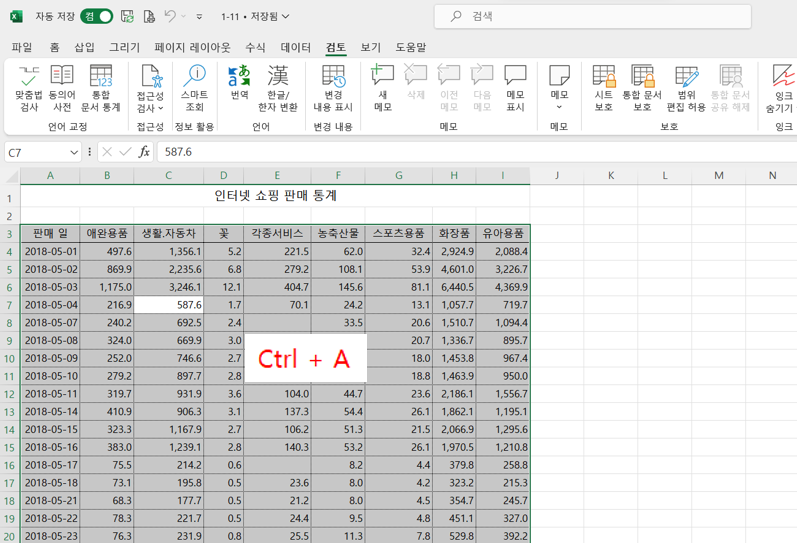Open Hangul/Hanja conversion (한글/한자 변환)
Viewport: 797px width, 543px height.
click(278, 88)
